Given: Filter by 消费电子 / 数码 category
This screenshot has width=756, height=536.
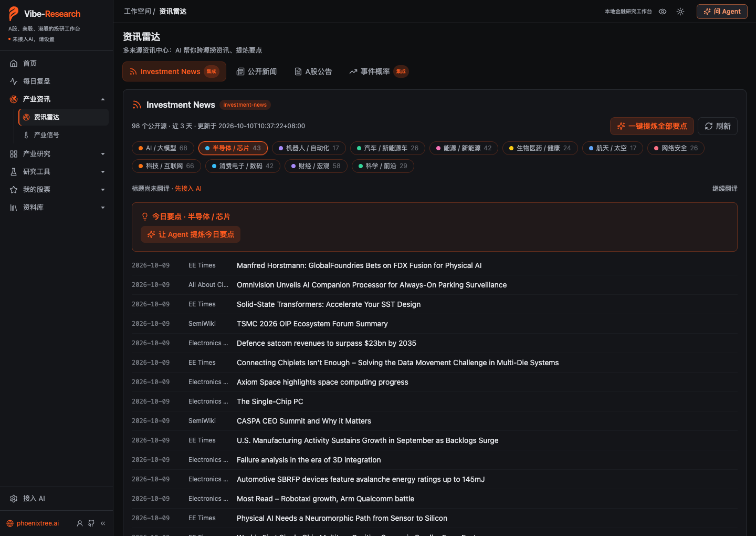Looking at the screenshot, I should (243, 166).
